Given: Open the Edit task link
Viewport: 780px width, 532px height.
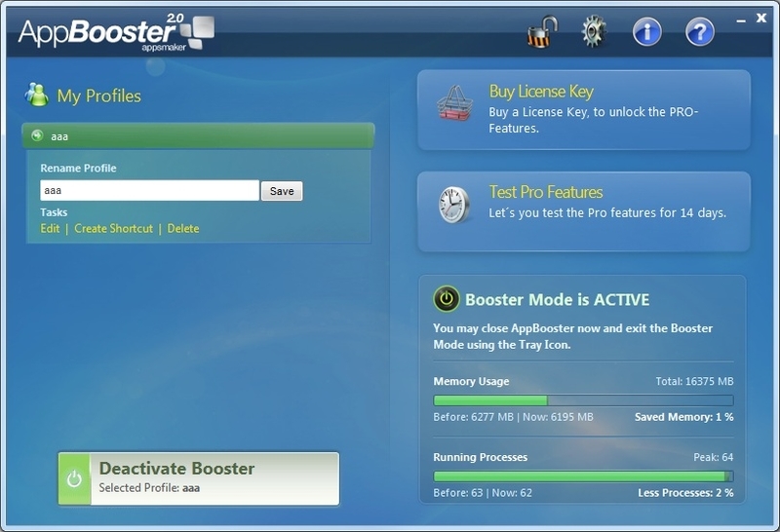Looking at the screenshot, I should [50, 229].
